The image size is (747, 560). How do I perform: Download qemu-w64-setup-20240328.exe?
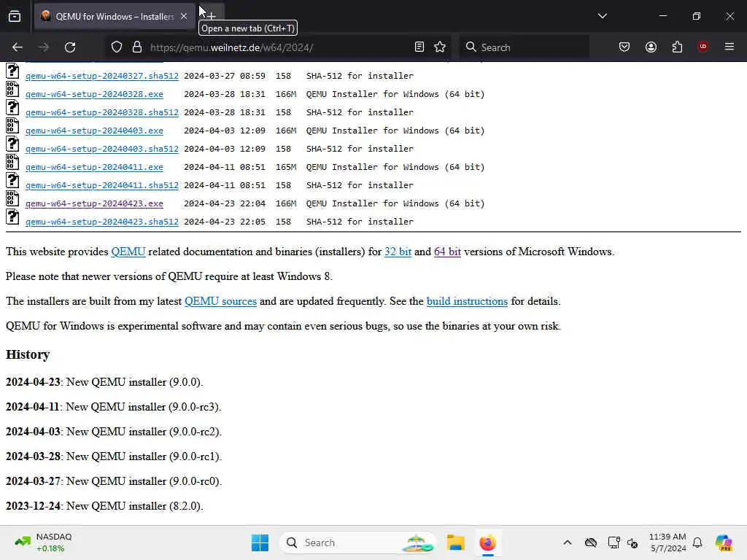(x=94, y=94)
